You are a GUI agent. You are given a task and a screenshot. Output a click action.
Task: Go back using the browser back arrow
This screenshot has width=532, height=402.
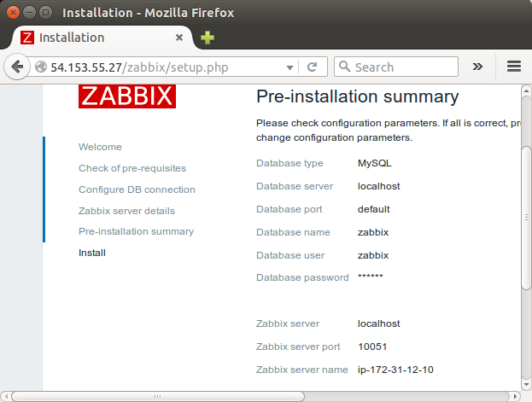tap(16, 67)
